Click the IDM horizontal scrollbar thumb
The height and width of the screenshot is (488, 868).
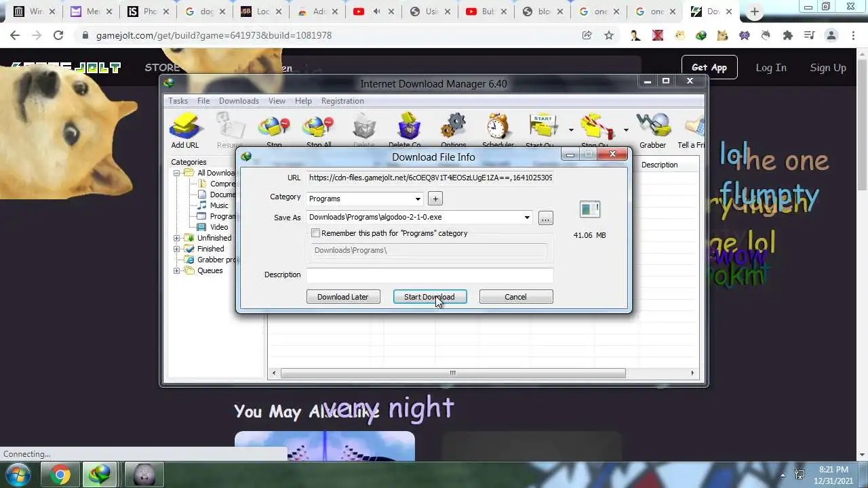453,373
